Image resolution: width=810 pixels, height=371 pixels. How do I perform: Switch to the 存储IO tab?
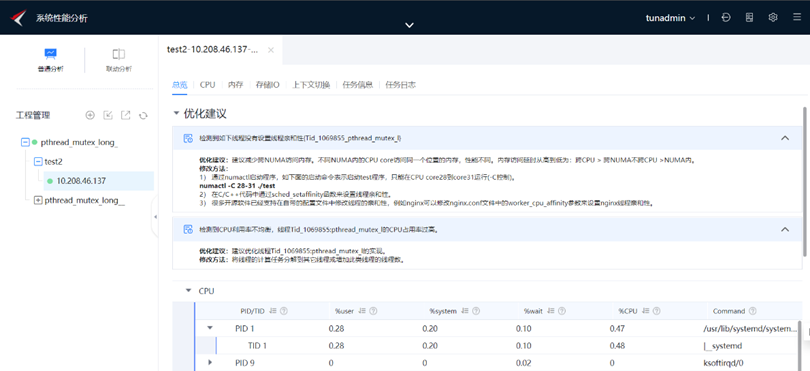(268, 85)
